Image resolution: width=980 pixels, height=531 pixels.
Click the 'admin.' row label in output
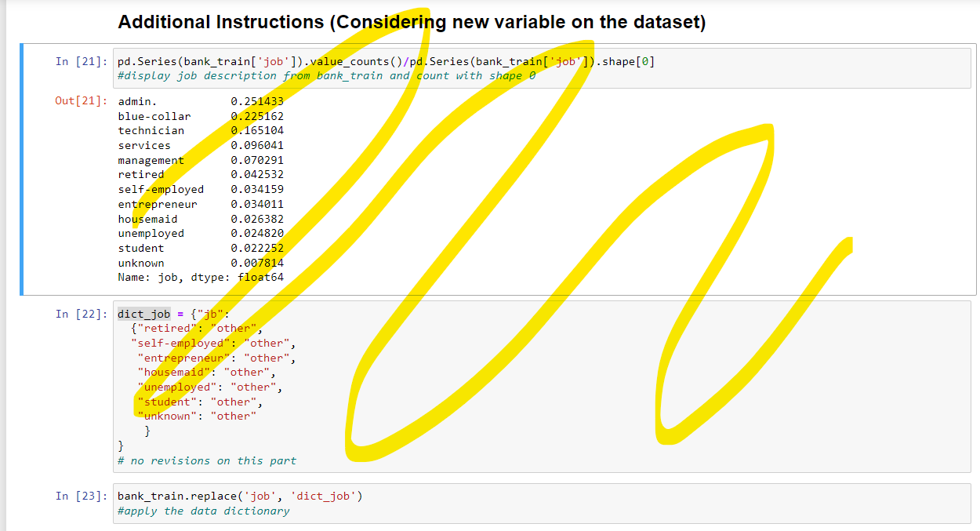coord(138,101)
